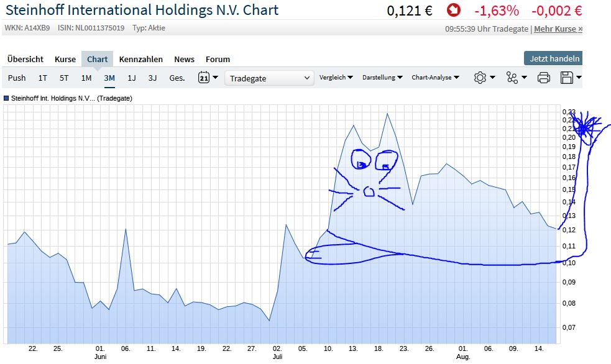Click the Push streaming option
The image size is (611, 364).
coord(17,78)
